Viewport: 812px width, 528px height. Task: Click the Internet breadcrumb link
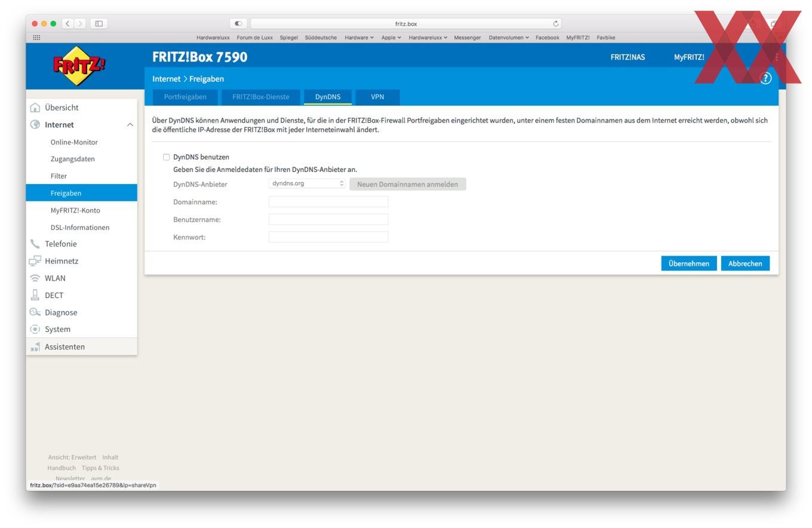tap(166, 79)
